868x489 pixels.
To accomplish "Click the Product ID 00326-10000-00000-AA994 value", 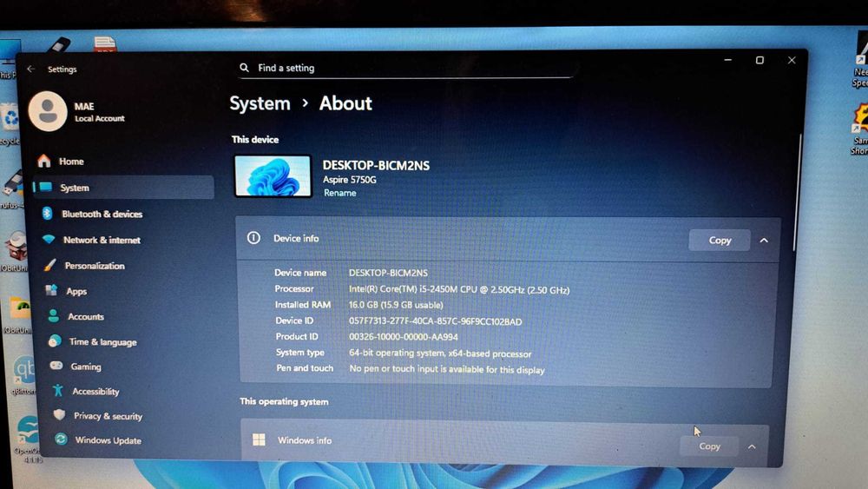I will click(x=403, y=337).
